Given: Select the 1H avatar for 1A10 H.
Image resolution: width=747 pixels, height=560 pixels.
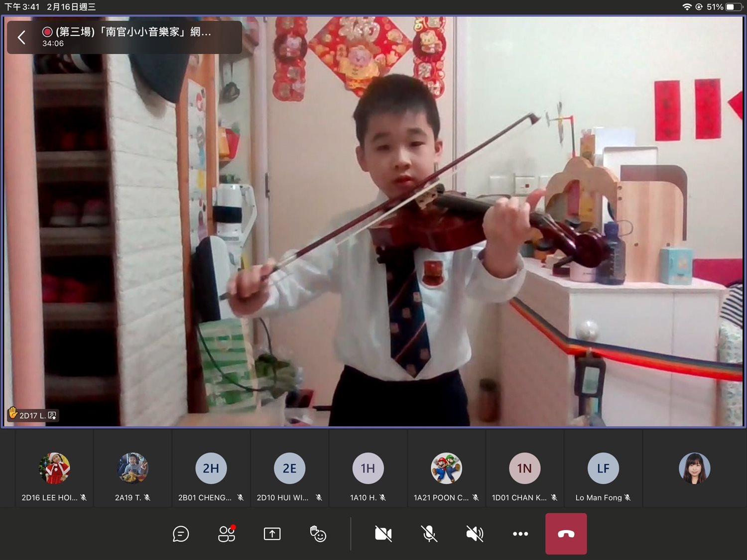Looking at the screenshot, I should (368, 468).
